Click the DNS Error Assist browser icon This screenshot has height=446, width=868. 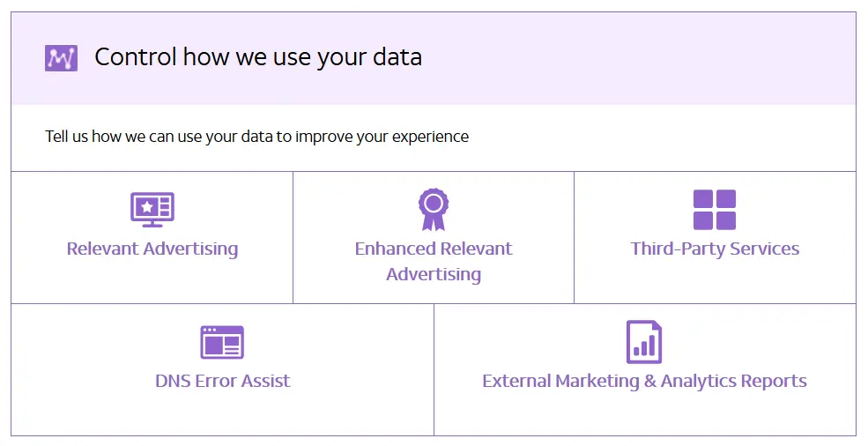click(222, 342)
